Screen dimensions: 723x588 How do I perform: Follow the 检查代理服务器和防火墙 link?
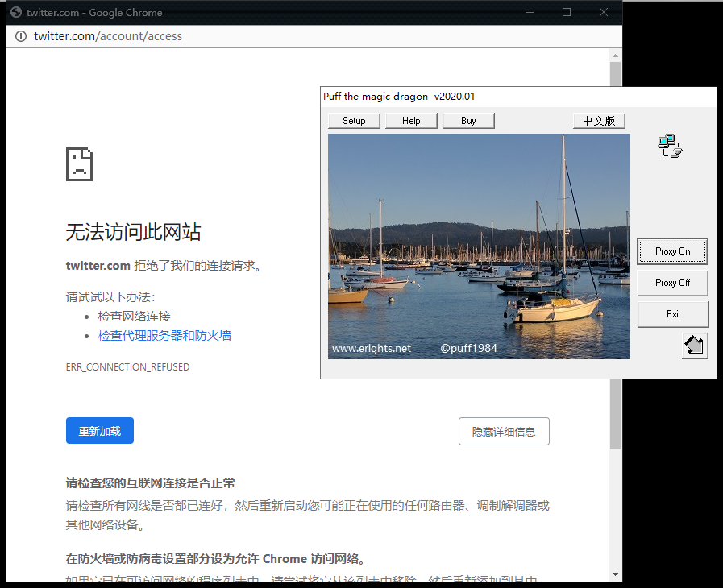point(164,336)
